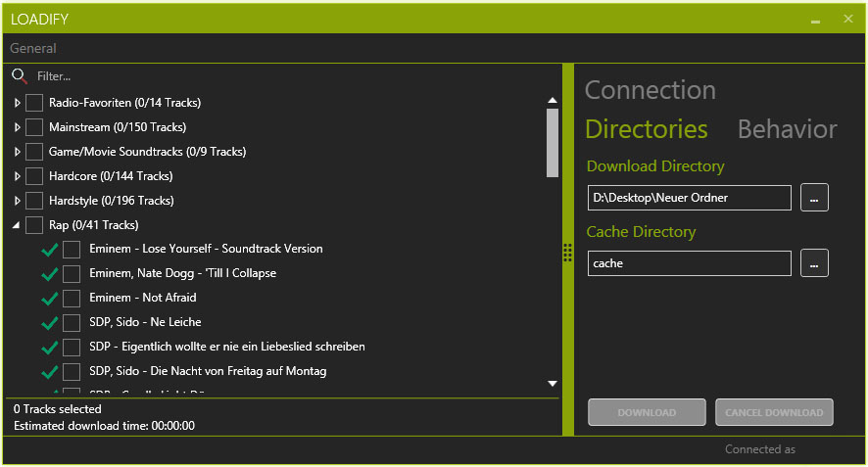Click the scroll up arrow in playlist list
868x467 pixels.
click(553, 100)
